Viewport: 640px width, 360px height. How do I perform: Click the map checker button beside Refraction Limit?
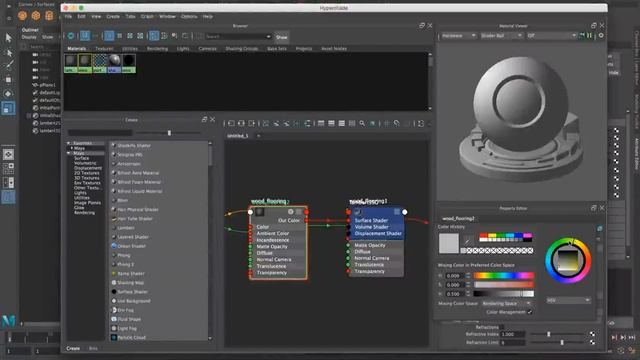[592, 342]
